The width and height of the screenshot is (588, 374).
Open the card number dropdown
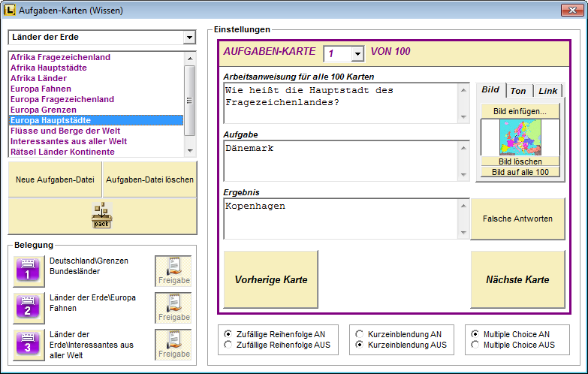point(357,53)
